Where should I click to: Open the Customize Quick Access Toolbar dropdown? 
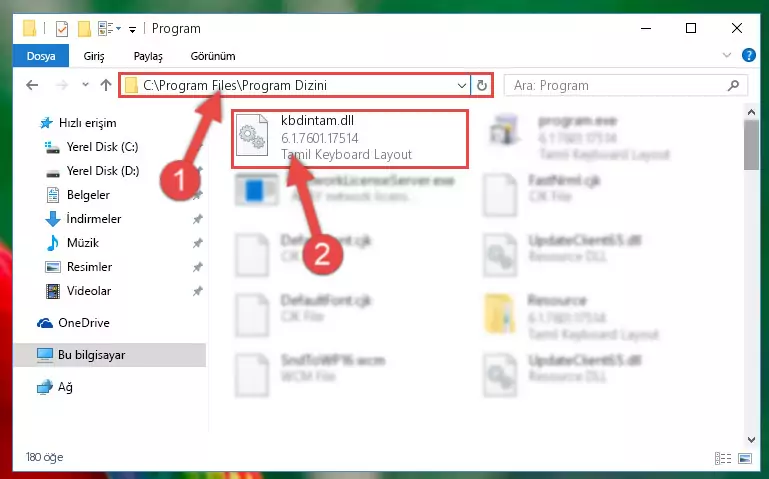(132, 30)
